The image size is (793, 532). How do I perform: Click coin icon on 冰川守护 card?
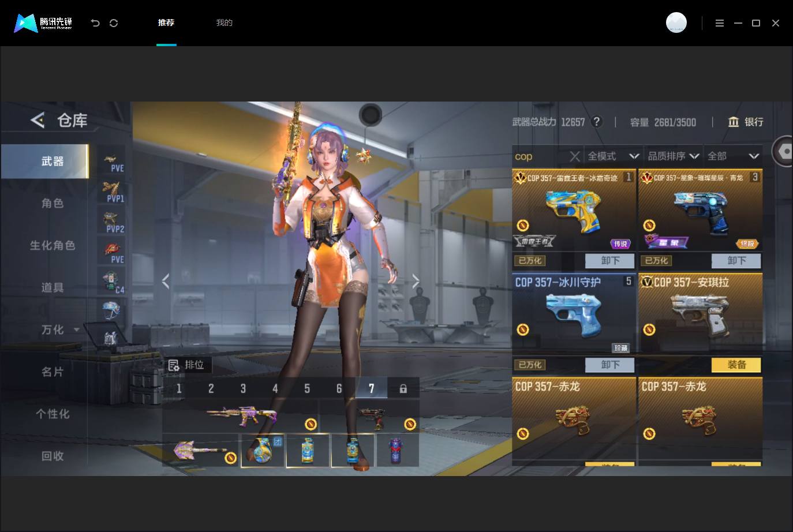[523, 329]
